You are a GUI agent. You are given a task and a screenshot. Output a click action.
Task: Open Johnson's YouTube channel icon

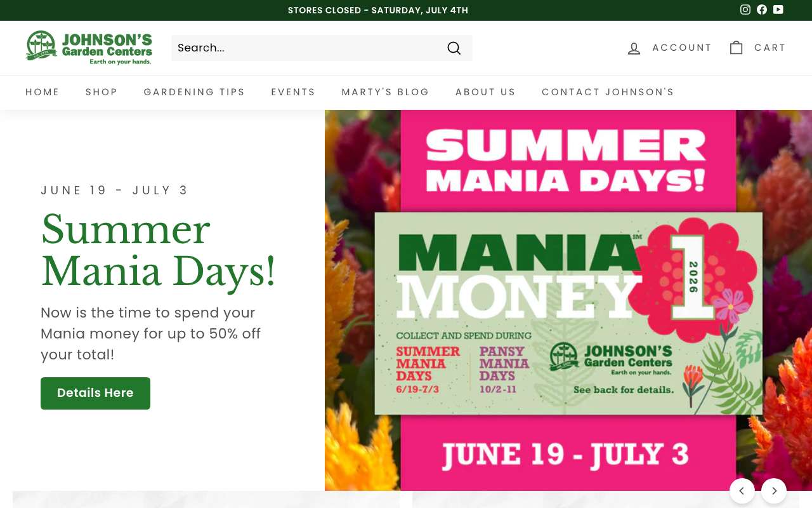pos(778,10)
